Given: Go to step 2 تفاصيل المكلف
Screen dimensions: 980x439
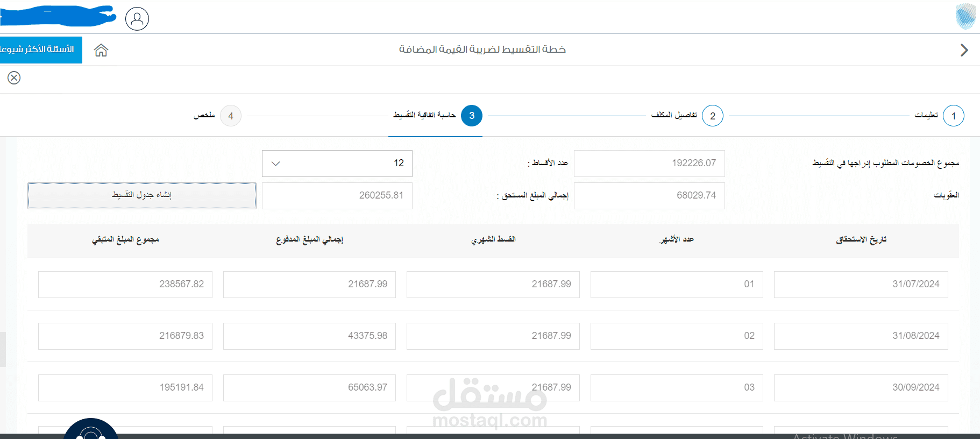Looking at the screenshot, I should coord(687,116).
